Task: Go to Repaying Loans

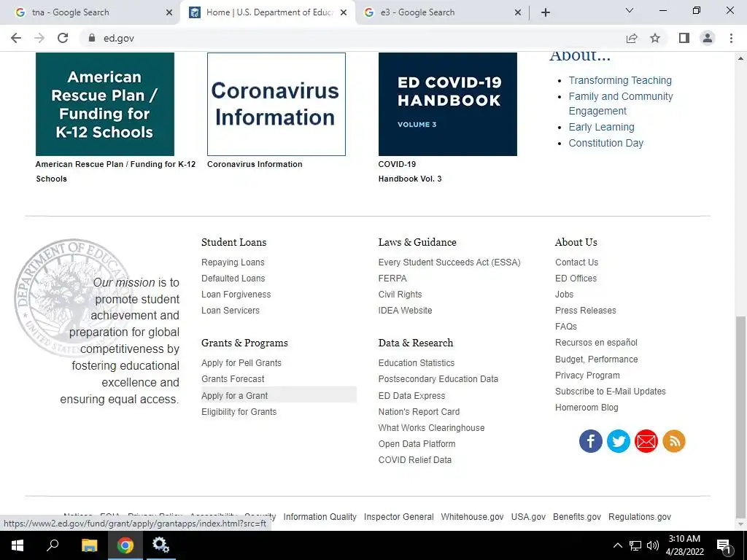Action: point(233,262)
